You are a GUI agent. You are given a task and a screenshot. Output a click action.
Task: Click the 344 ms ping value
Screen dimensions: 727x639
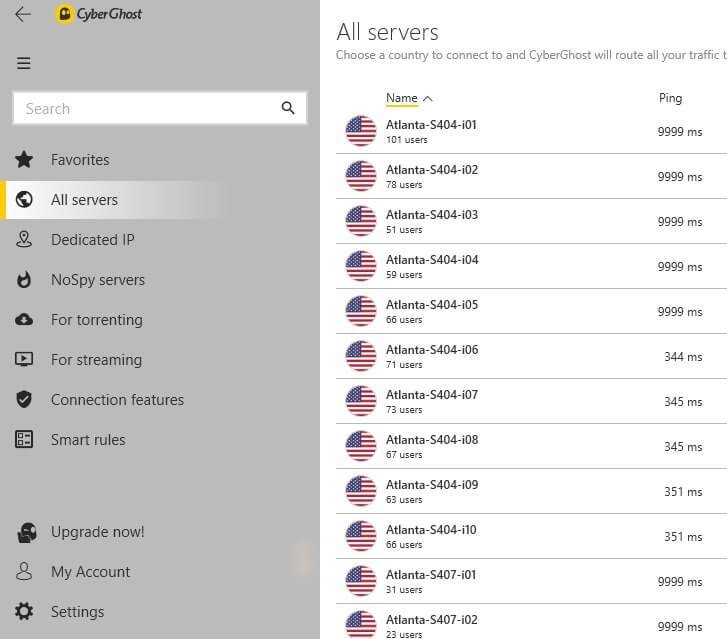point(683,357)
